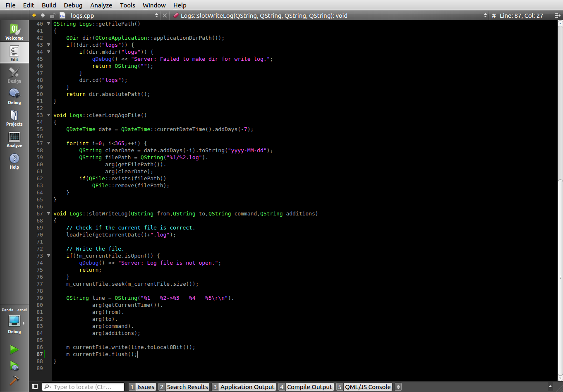
Task: Open the Analyze menu in the menu bar
Action: coord(101,5)
